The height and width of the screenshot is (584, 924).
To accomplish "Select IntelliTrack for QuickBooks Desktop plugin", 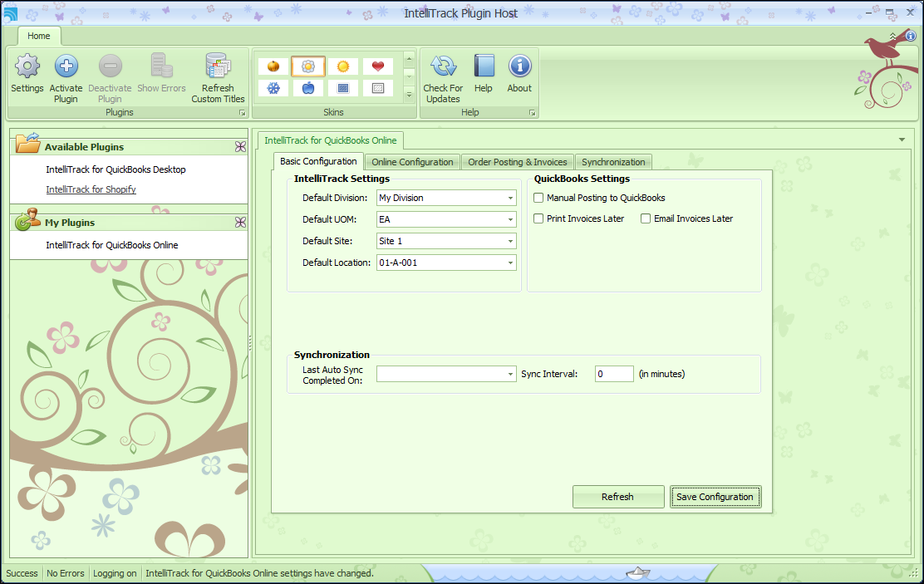I will pyautogui.click(x=116, y=169).
